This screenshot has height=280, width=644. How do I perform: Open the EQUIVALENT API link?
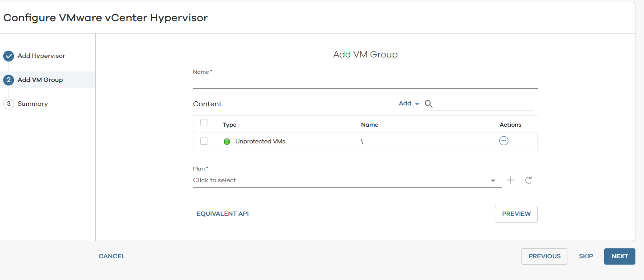[x=222, y=214]
